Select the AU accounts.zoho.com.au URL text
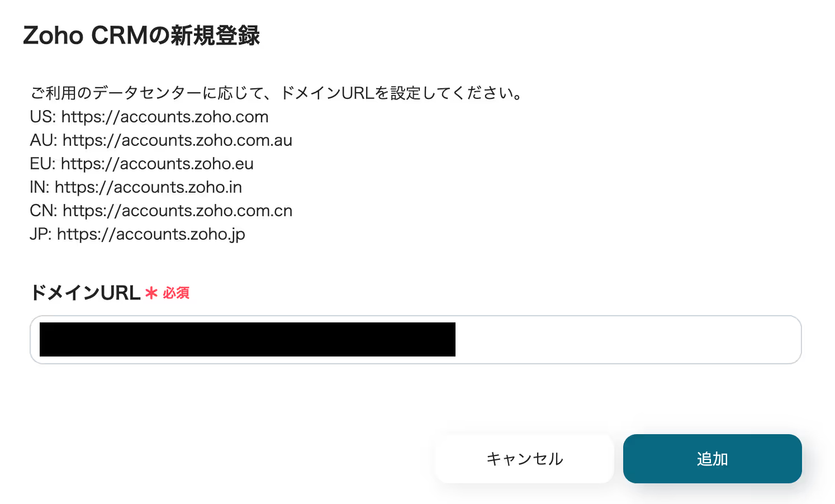835x504 pixels. point(177,140)
